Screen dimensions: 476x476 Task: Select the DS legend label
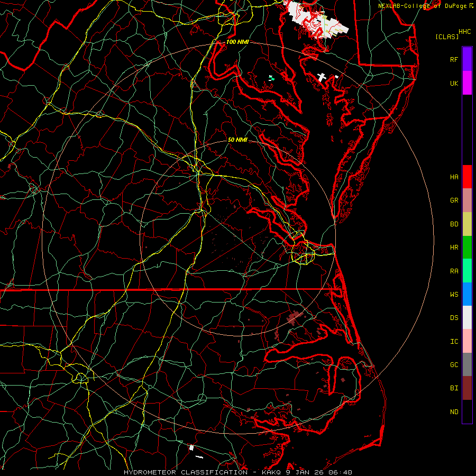pyautogui.click(x=454, y=318)
